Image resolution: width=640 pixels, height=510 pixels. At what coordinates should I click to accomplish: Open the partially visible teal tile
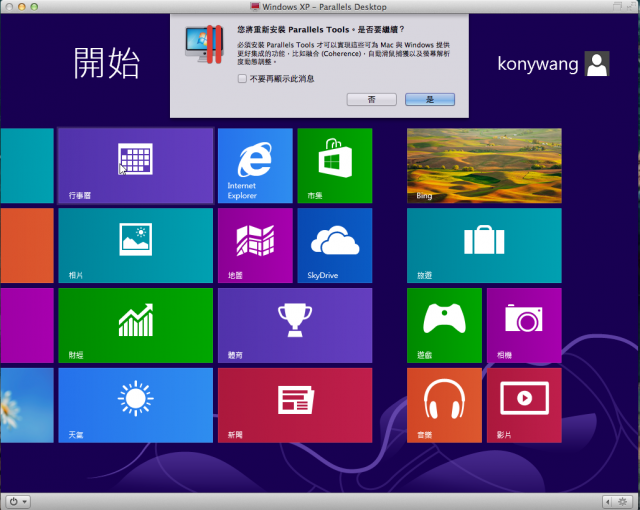(x=27, y=166)
